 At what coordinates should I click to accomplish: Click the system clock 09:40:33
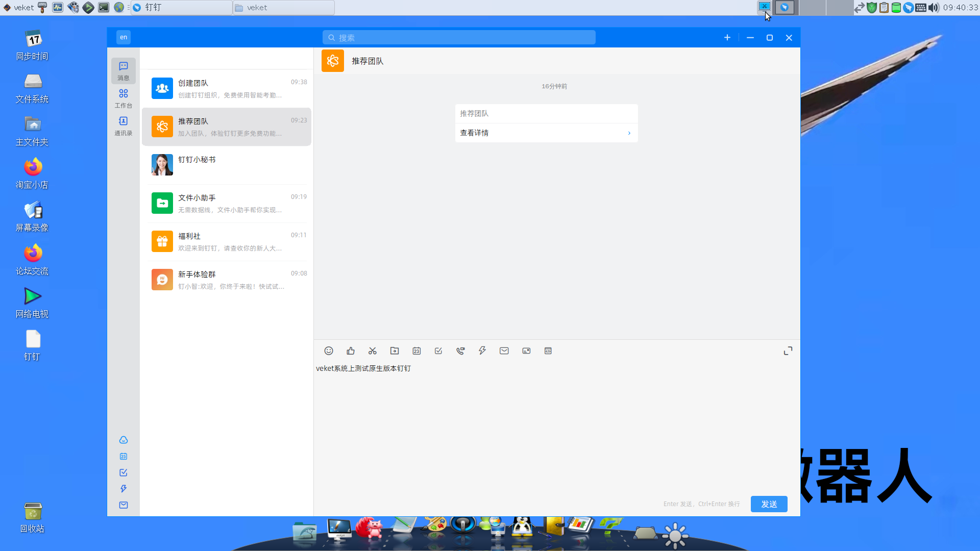coord(961,8)
